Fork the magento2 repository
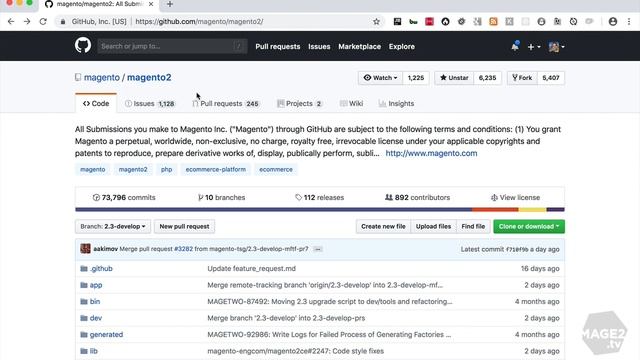 (x=522, y=78)
